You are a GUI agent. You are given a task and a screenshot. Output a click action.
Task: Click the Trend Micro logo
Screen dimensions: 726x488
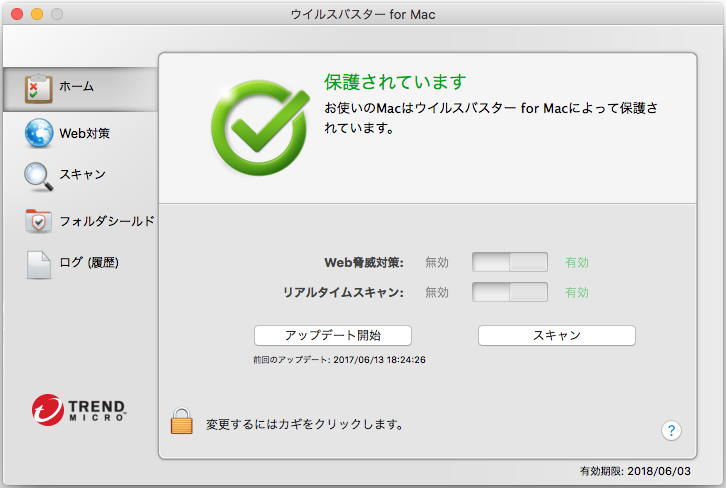coord(79,410)
